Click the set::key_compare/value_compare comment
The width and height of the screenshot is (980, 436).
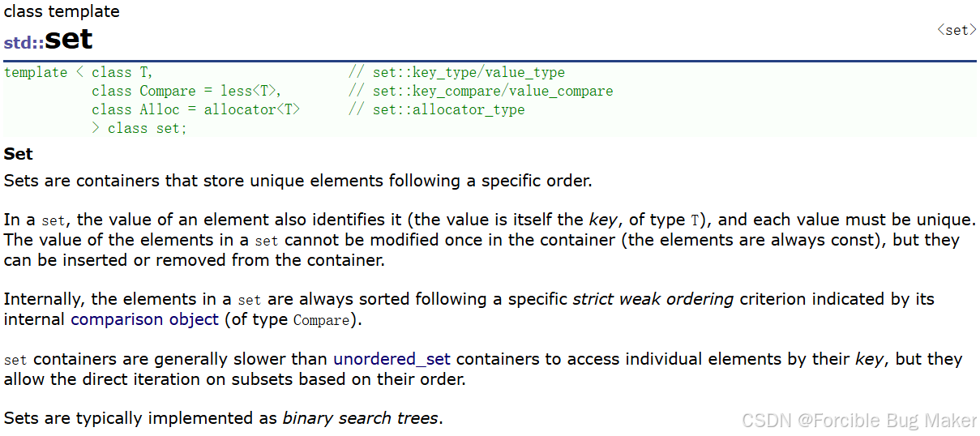(x=481, y=91)
